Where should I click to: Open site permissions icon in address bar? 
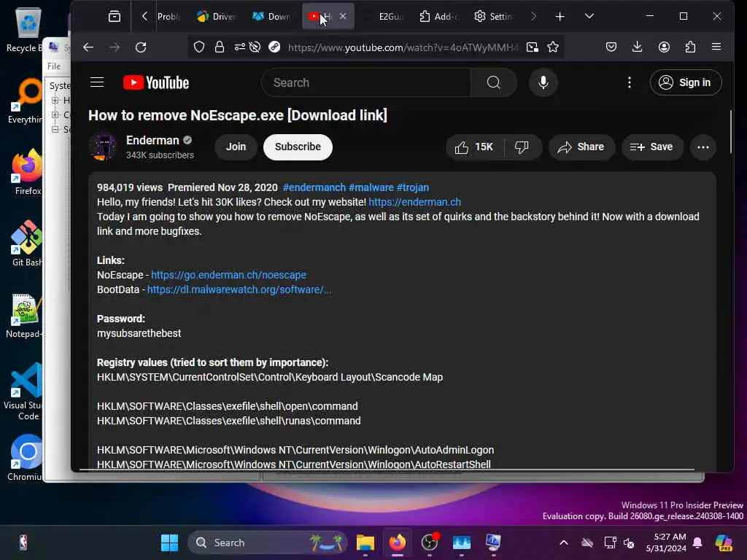coord(239,47)
